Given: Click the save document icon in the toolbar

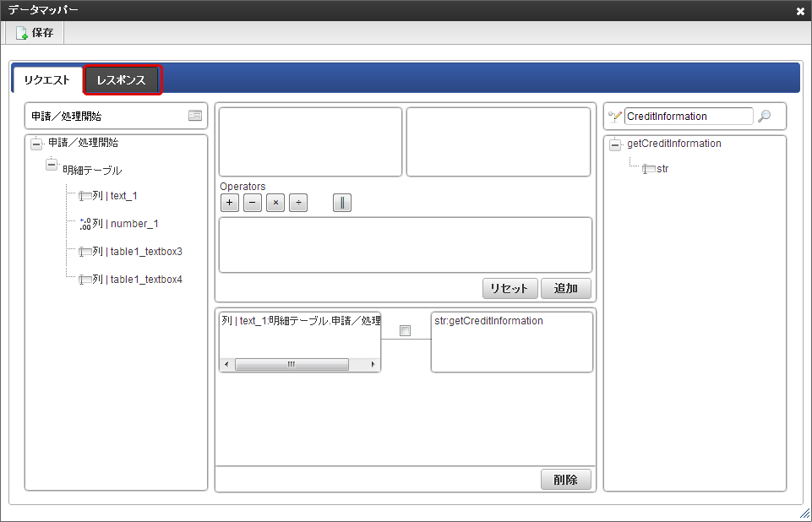Looking at the screenshot, I should tap(21, 33).
